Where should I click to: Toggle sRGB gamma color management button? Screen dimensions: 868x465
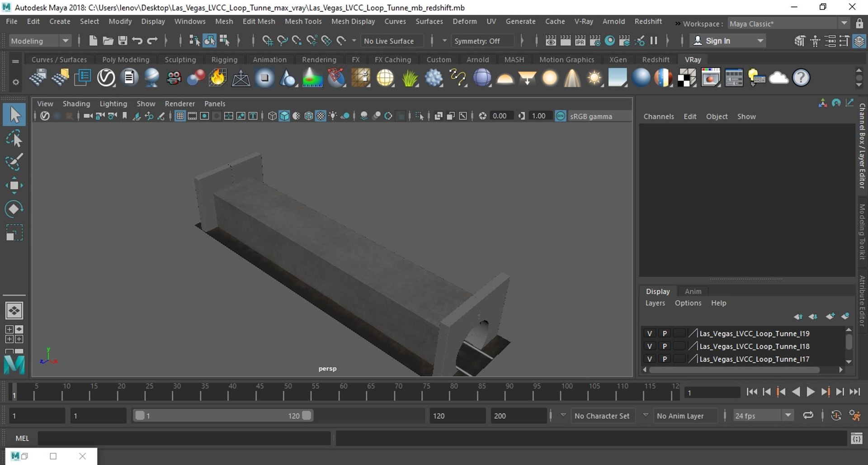coord(561,116)
